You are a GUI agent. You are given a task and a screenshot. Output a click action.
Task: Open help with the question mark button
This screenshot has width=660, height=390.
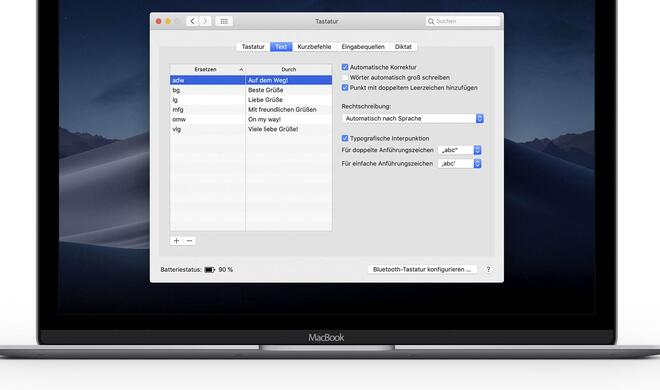click(488, 269)
